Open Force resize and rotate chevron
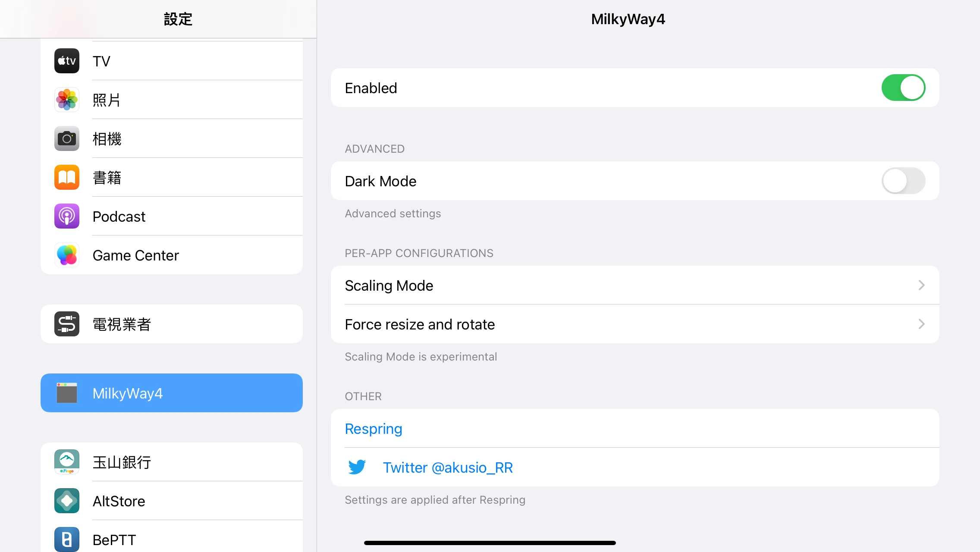Viewport: 980px width, 552px height. coord(921,324)
